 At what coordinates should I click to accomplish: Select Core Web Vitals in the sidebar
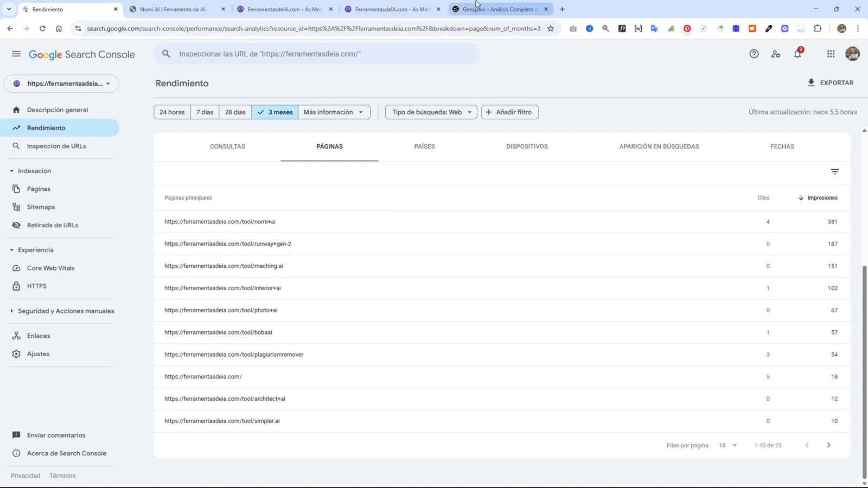(x=51, y=267)
